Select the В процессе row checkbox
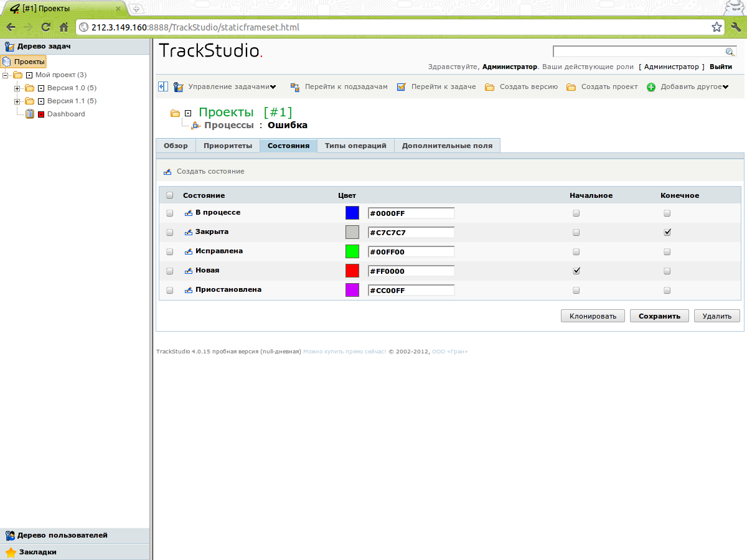Image resolution: width=747 pixels, height=560 pixels. point(170,213)
